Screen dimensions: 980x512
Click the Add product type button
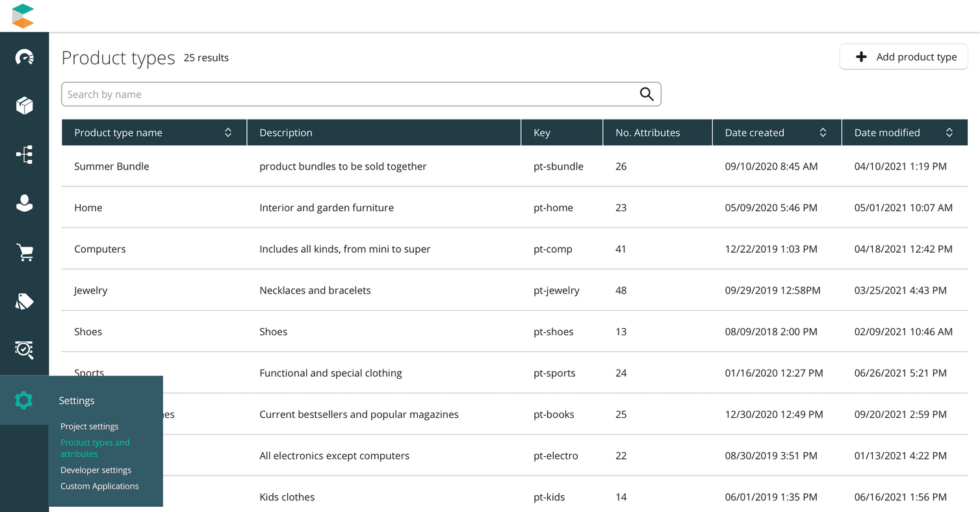(x=903, y=57)
